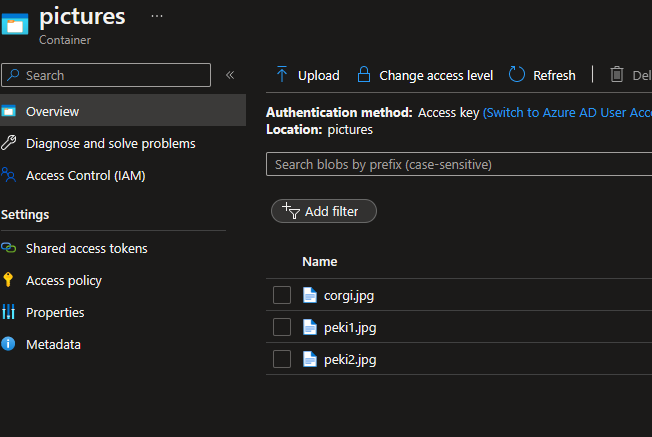Click the info icon for Metadata
The width and height of the screenshot is (652, 437).
pyautogui.click(x=8, y=344)
